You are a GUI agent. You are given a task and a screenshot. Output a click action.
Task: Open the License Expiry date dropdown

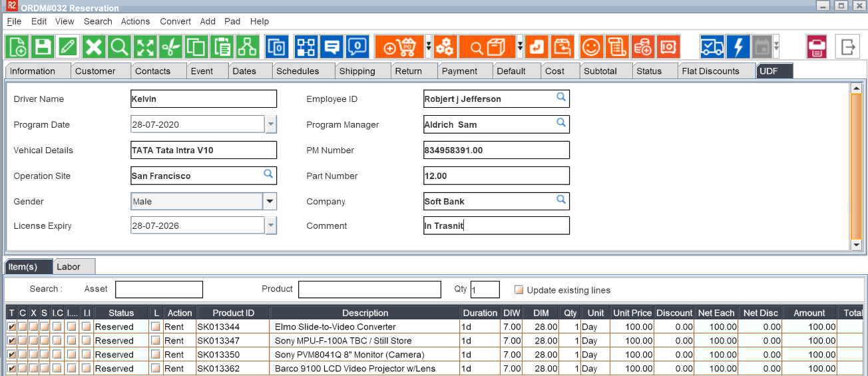click(x=271, y=226)
